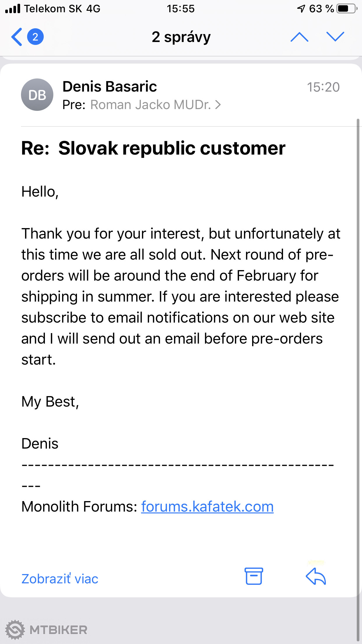Image resolution: width=362 pixels, height=644 pixels.
Task: Tap the email body paragraph text
Action: (181, 297)
